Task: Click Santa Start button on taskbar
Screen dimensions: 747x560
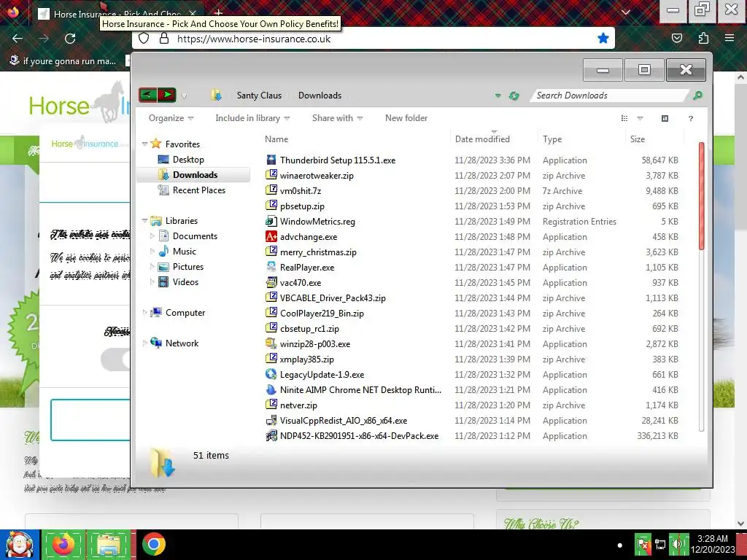Action: 20,544
